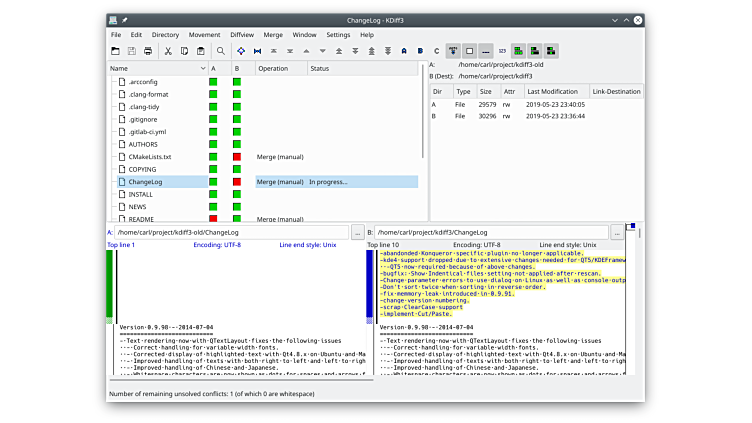Select lines from B toolbar button
This screenshot has height=423, width=752.
420,51
